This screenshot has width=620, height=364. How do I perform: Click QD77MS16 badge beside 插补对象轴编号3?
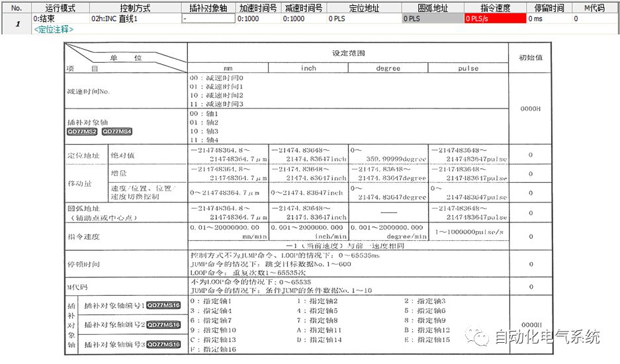(x=163, y=344)
